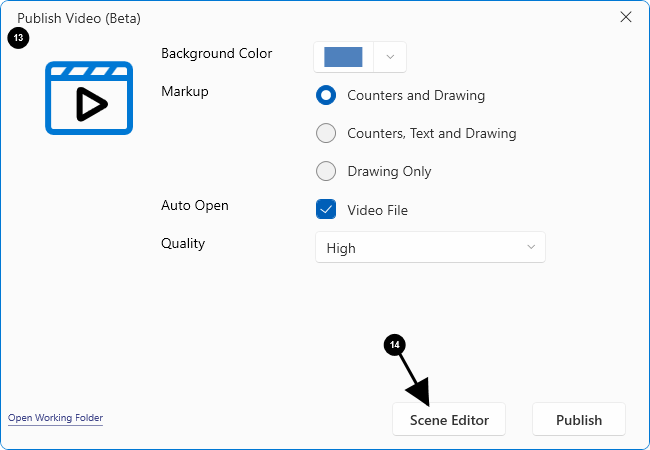Click the black step marker numbered 14

(x=395, y=344)
